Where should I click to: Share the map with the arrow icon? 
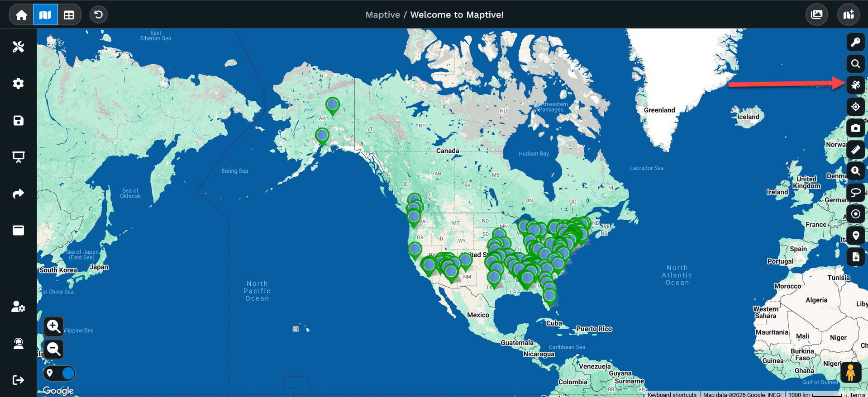(x=18, y=194)
